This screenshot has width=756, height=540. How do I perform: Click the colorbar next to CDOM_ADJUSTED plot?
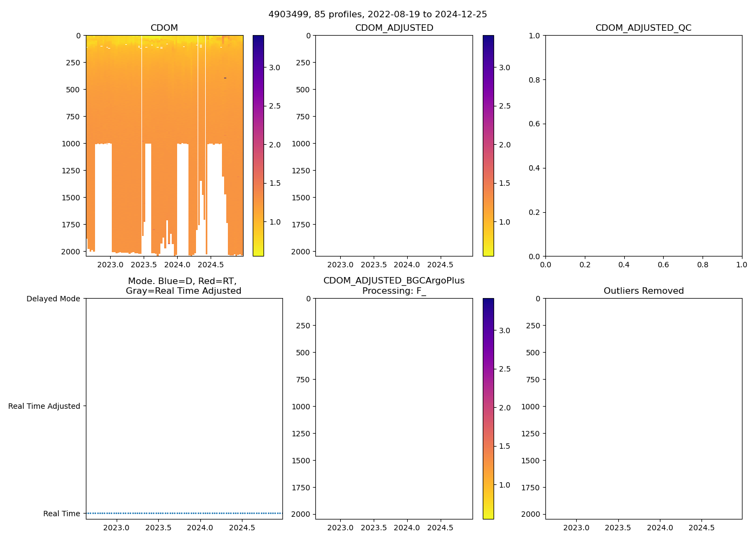pyautogui.click(x=488, y=146)
